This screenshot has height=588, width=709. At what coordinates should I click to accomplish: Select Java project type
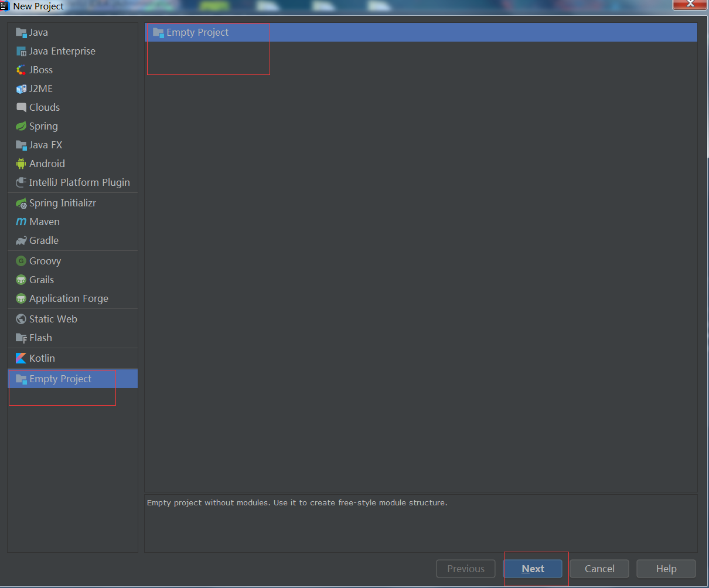73,33
